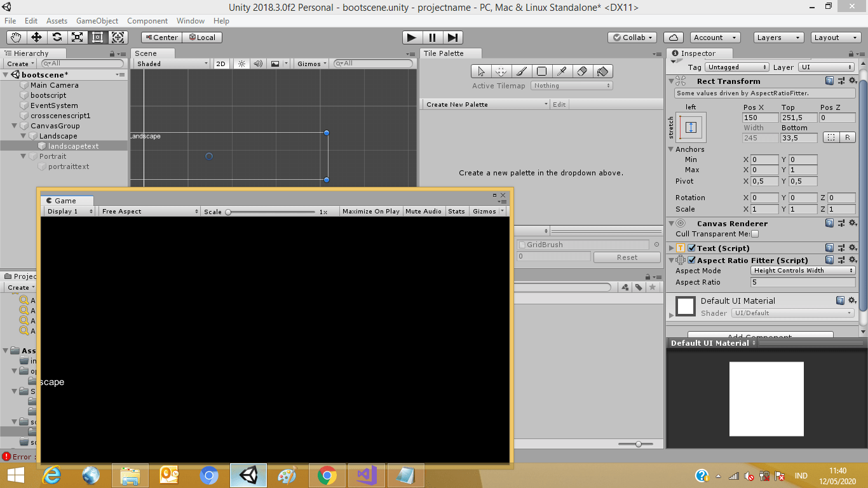868x488 pixels.
Task: Open Canvas Renderer preset slider icon
Action: point(841,224)
